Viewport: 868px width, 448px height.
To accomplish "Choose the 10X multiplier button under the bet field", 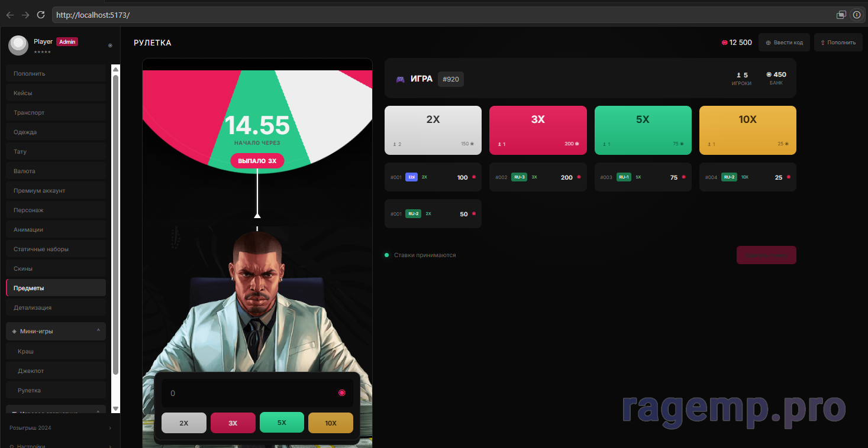I will (x=331, y=423).
